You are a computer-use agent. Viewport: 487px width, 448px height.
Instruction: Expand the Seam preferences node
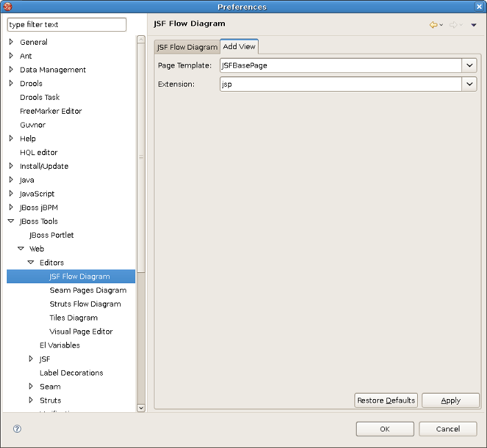point(31,387)
